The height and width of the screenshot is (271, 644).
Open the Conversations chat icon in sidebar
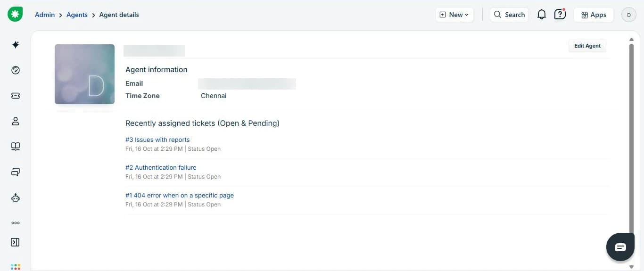[16, 172]
